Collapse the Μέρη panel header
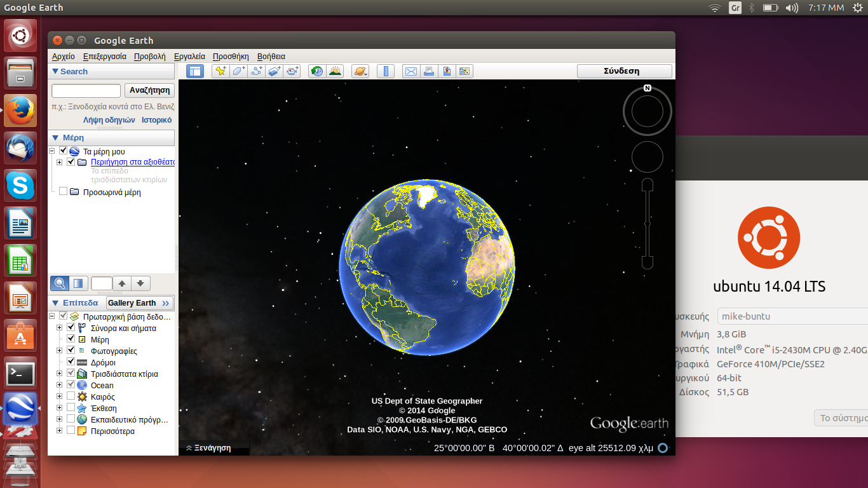Viewport: 868px width, 488px height. 55,137
